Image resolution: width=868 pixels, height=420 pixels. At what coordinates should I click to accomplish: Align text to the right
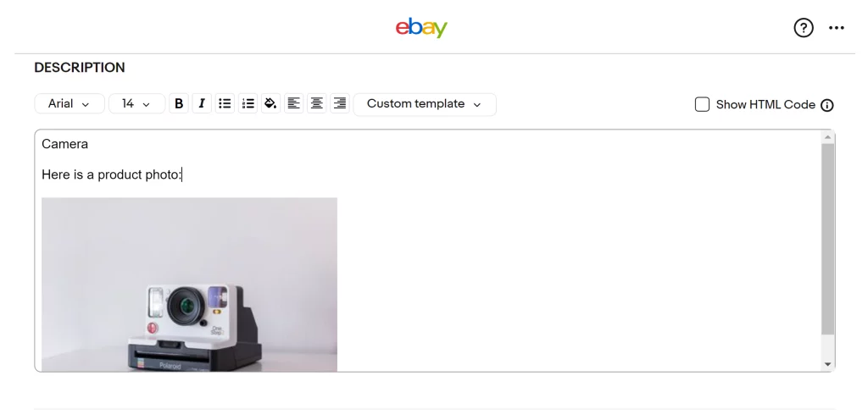340,103
